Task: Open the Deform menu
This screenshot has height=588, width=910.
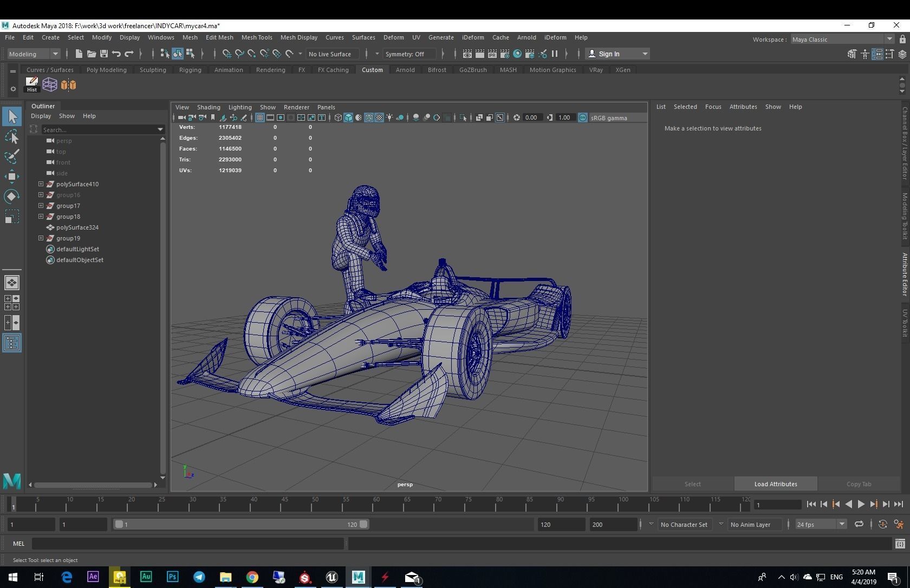Action: click(x=394, y=37)
